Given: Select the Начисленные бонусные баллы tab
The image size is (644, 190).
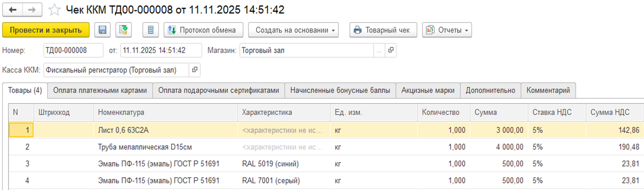Looking at the screenshot, I should pyautogui.click(x=340, y=91).
